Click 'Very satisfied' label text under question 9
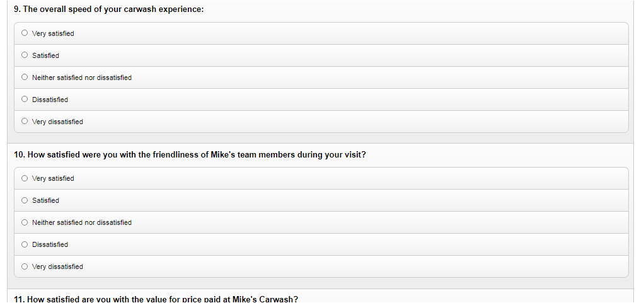The image size is (644, 303). pyautogui.click(x=53, y=33)
